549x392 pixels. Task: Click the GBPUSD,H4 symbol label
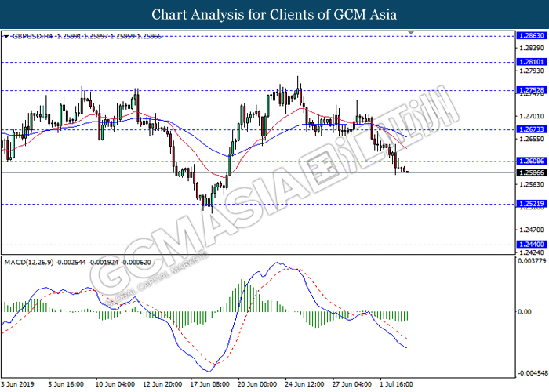click(28, 37)
